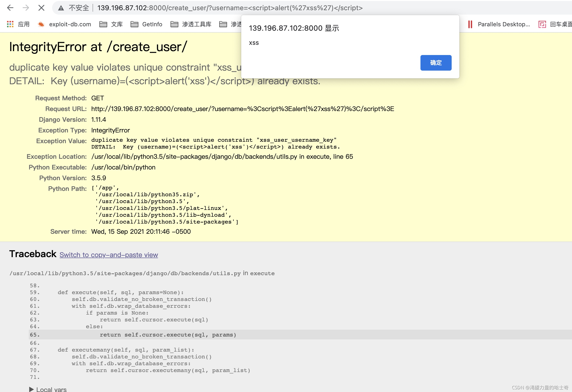Click traceback line 70 executemany return
The image size is (572, 392).
coord(168,370)
